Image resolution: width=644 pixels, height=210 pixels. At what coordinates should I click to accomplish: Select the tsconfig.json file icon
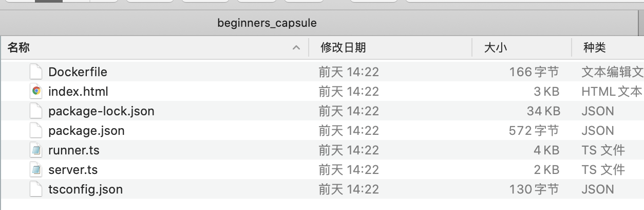(x=35, y=189)
